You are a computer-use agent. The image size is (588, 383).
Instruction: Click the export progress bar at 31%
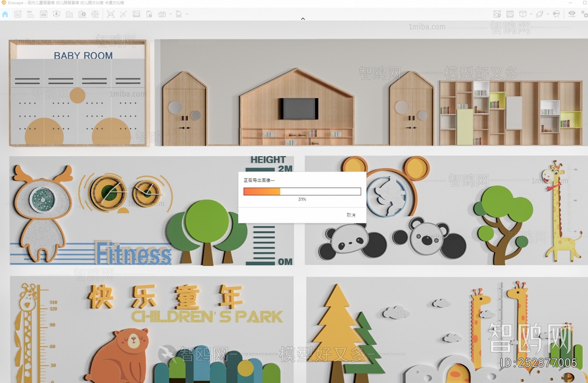point(302,191)
